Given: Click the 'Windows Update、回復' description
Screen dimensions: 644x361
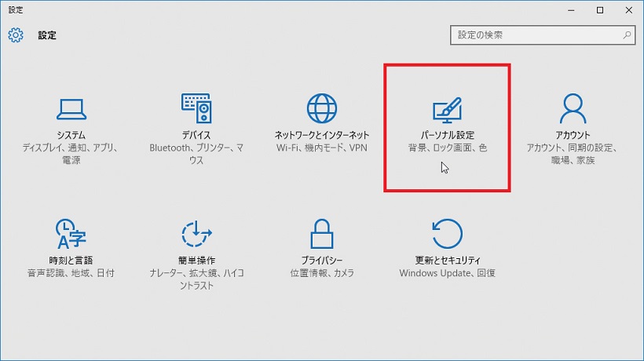Looking at the screenshot, I should tap(448, 273).
